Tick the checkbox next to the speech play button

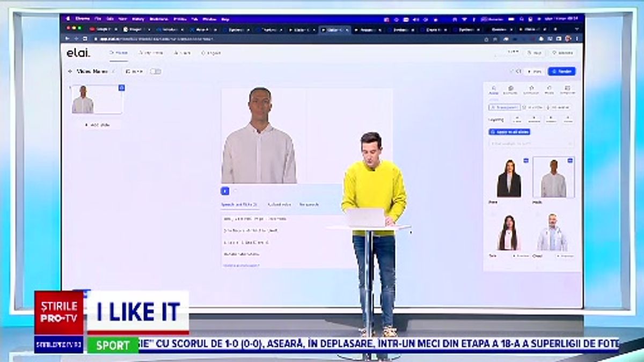[x=235, y=190]
